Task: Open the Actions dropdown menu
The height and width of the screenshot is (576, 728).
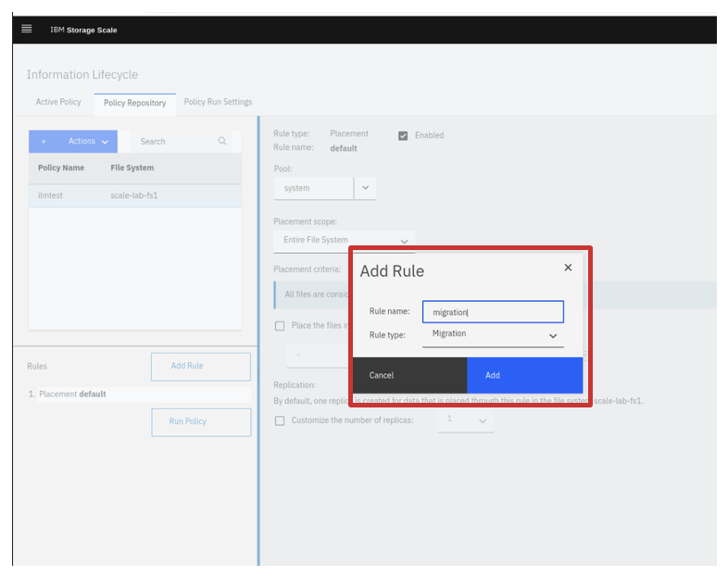Action: point(88,142)
